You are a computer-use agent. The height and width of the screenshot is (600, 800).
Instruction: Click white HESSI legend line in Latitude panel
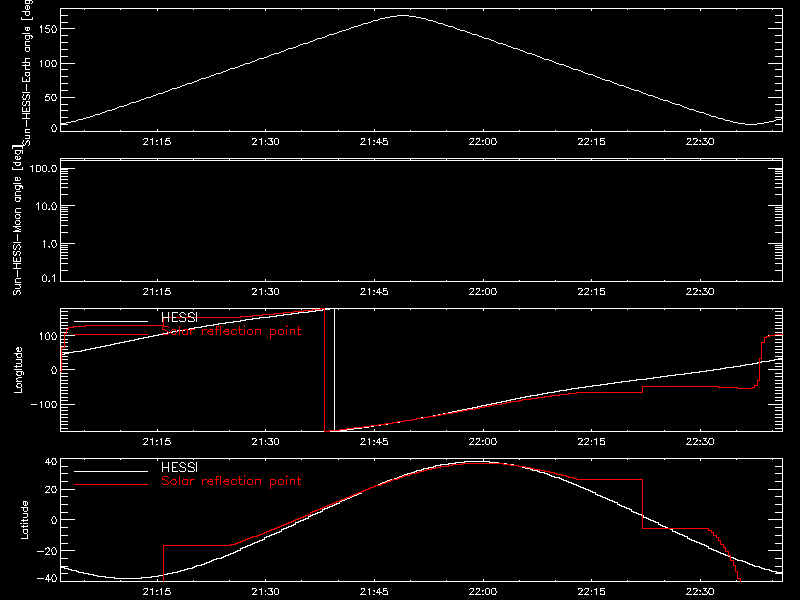[x=111, y=471]
